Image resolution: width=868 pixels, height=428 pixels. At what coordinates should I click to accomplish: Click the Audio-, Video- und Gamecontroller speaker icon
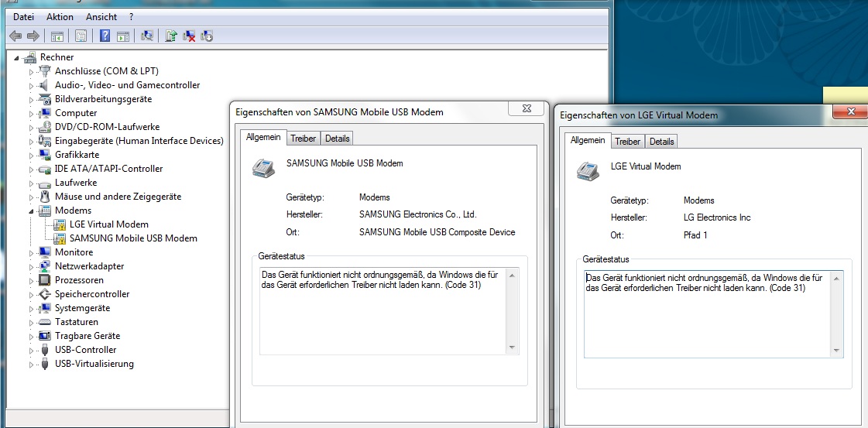(45, 85)
